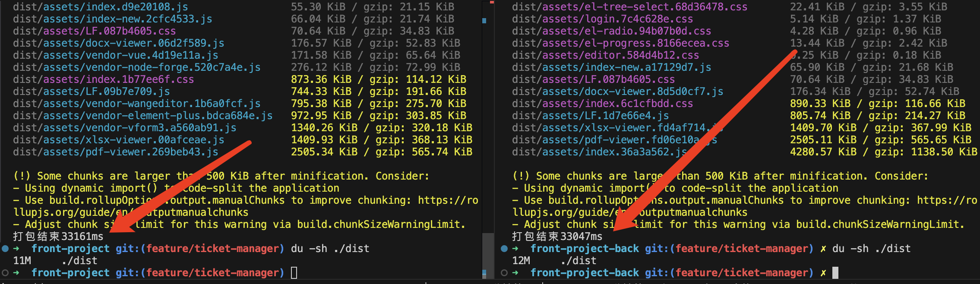The width and height of the screenshot is (980, 284).
Task: Click the blue command marker dot in left terminal
Action: [5, 249]
